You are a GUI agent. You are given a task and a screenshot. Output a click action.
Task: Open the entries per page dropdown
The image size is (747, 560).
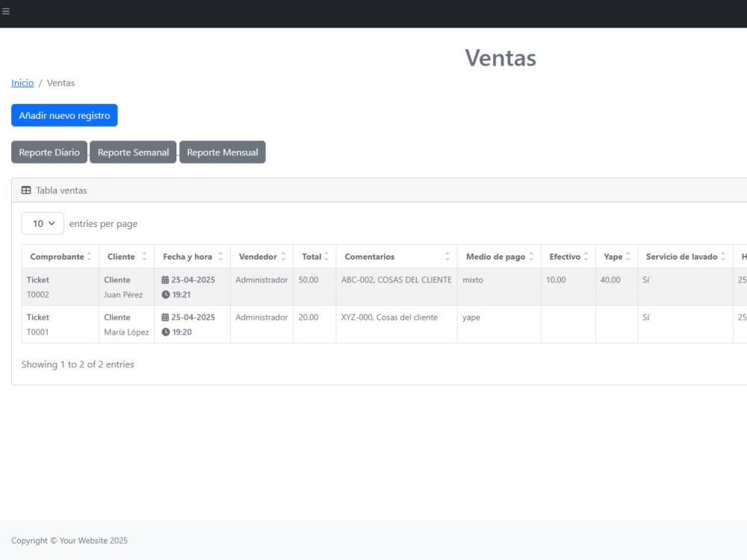click(x=43, y=223)
